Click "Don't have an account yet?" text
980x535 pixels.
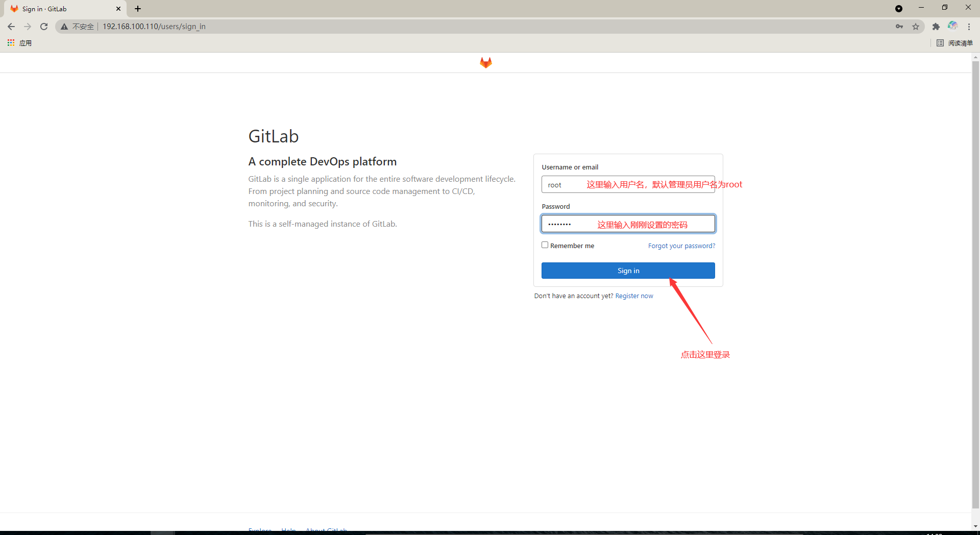(574, 296)
